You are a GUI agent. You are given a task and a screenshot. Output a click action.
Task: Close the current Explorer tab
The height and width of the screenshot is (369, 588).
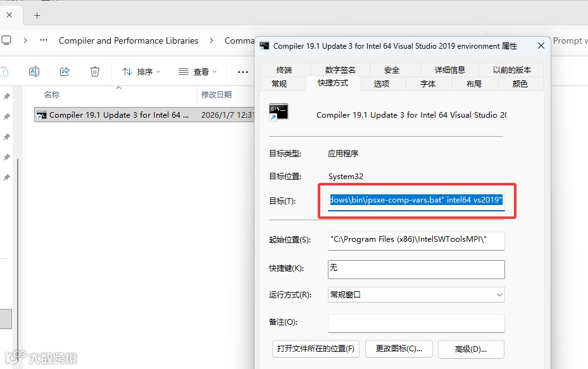(x=9, y=15)
